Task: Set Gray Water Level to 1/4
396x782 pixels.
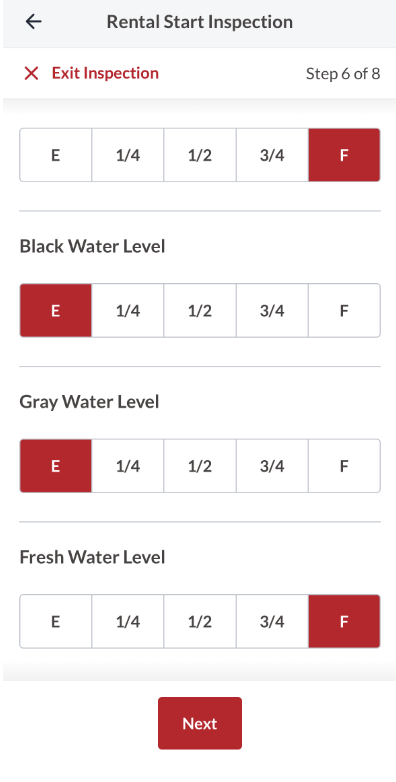Action: tap(128, 466)
